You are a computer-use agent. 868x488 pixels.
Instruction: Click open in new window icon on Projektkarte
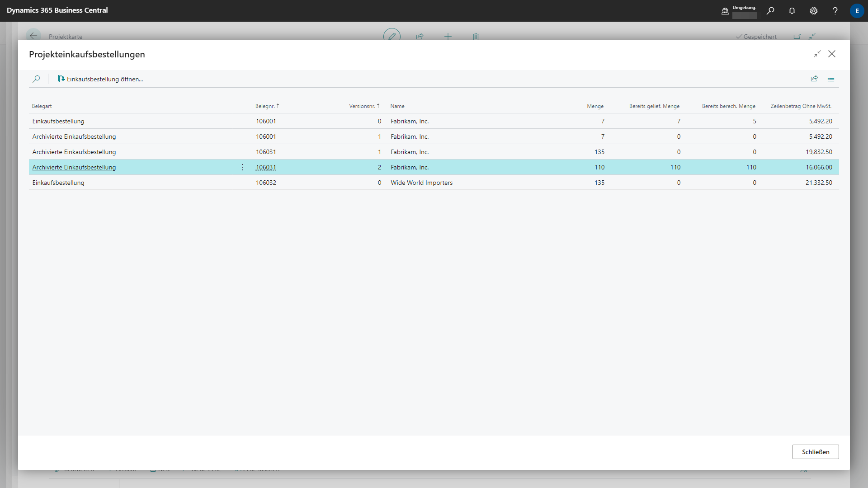coord(797,37)
